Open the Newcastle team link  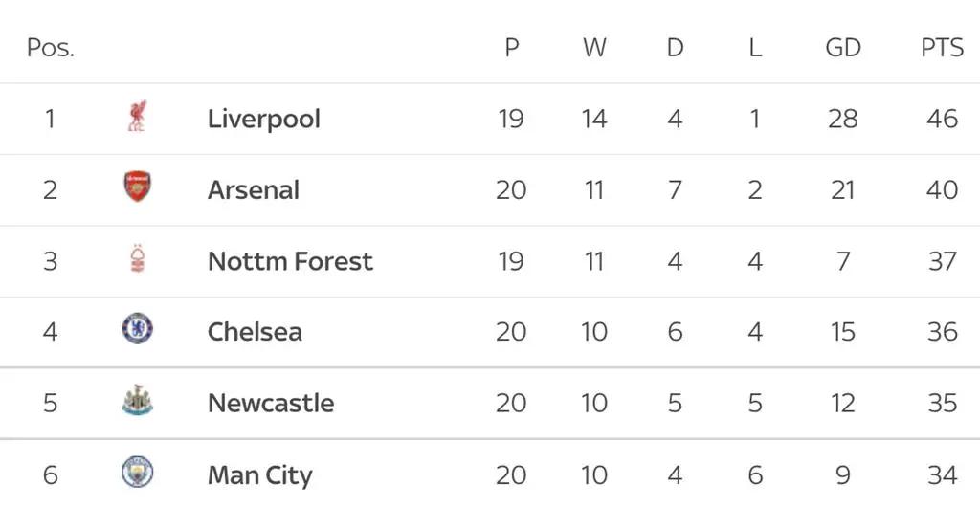coord(271,404)
